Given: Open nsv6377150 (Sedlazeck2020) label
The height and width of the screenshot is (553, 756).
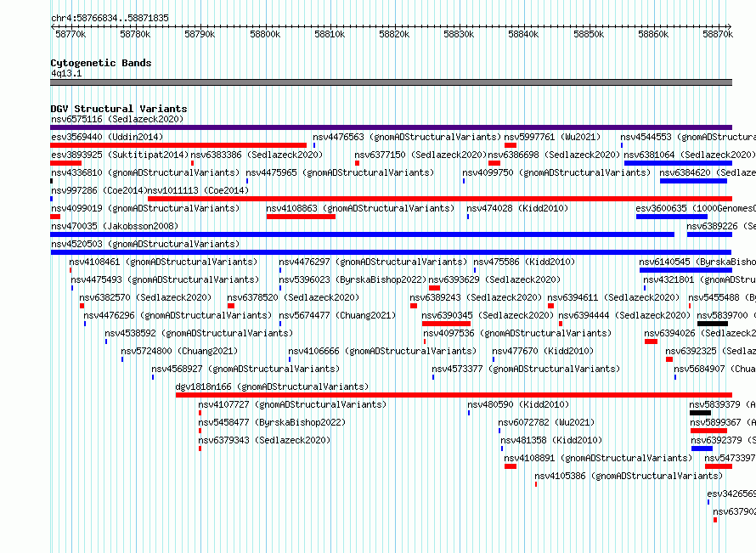Looking at the screenshot, I should click(420, 155).
